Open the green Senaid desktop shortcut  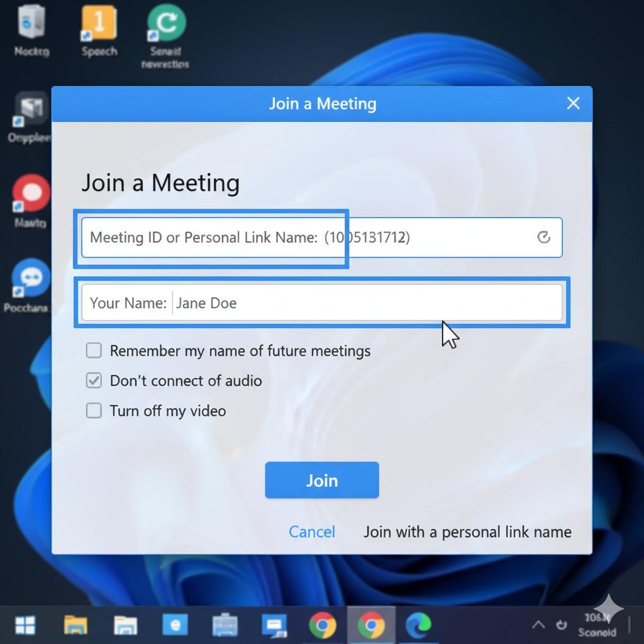click(x=165, y=36)
